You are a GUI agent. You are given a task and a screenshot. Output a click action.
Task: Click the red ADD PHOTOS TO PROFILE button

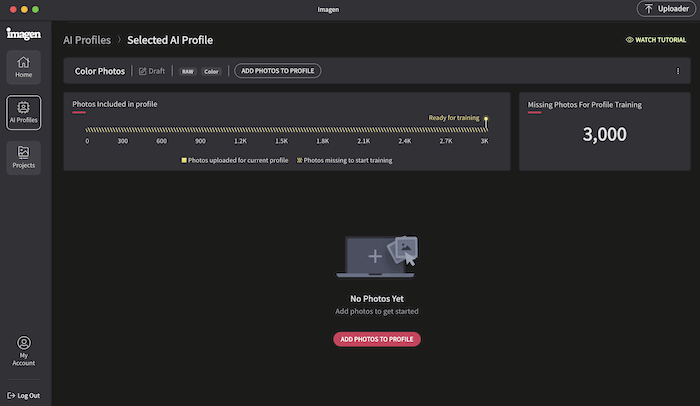(x=377, y=339)
